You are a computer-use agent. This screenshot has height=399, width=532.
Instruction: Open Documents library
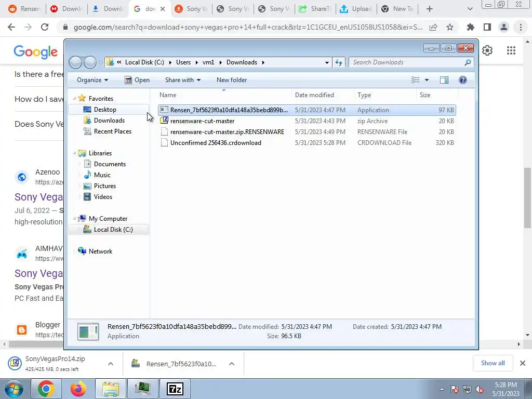110,164
